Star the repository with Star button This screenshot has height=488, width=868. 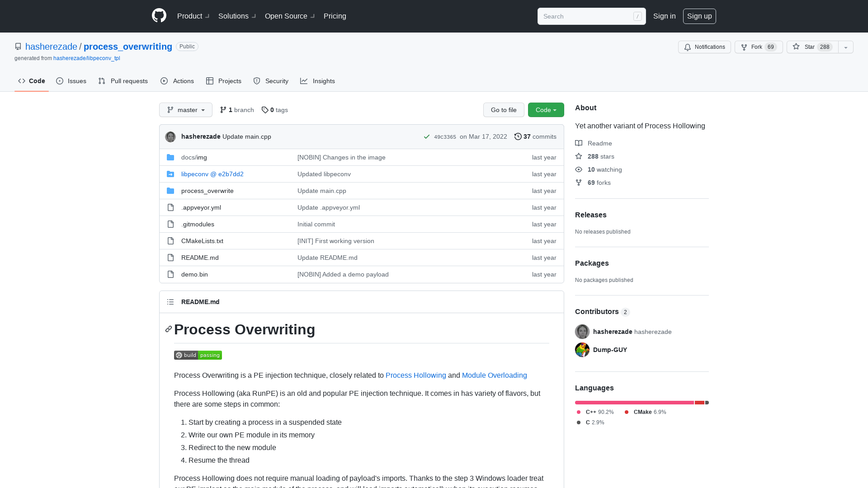click(x=812, y=47)
